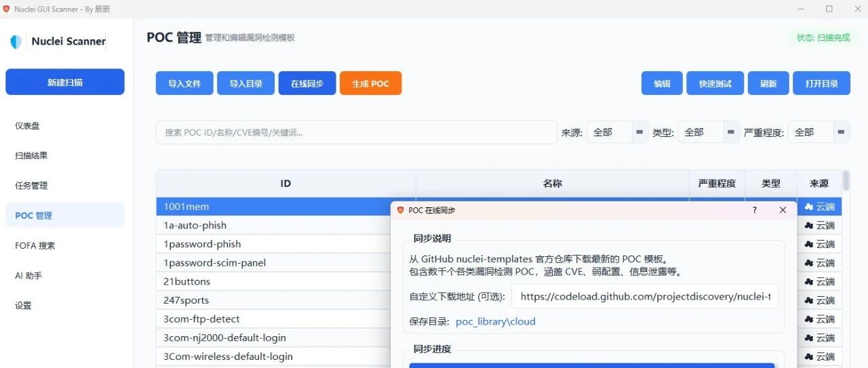868x368 pixels.
Task: Click cloud icon in 247sports row
Action: click(x=808, y=300)
